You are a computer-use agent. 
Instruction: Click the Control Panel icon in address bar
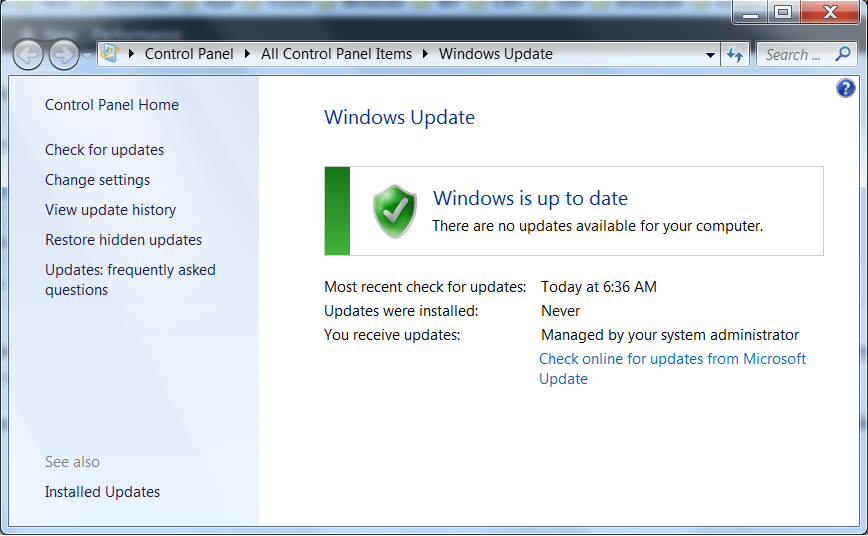(110, 54)
